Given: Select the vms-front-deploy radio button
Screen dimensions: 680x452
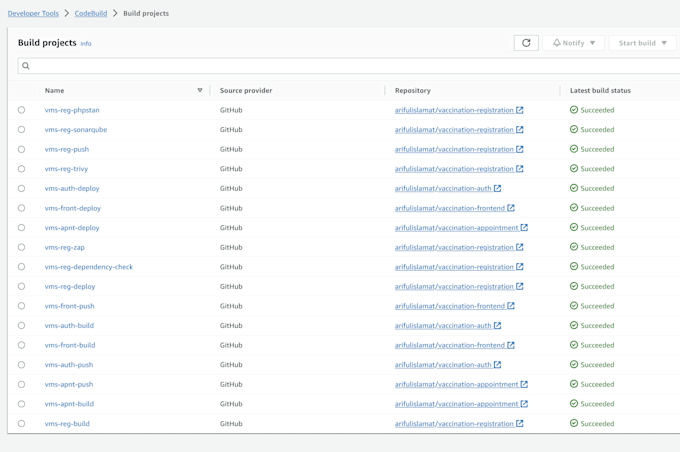Looking at the screenshot, I should [x=21, y=208].
